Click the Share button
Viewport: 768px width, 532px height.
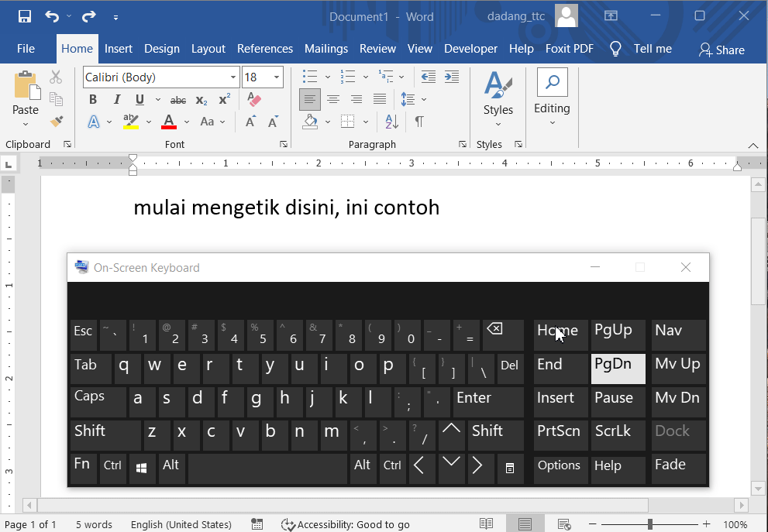point(722,50)
